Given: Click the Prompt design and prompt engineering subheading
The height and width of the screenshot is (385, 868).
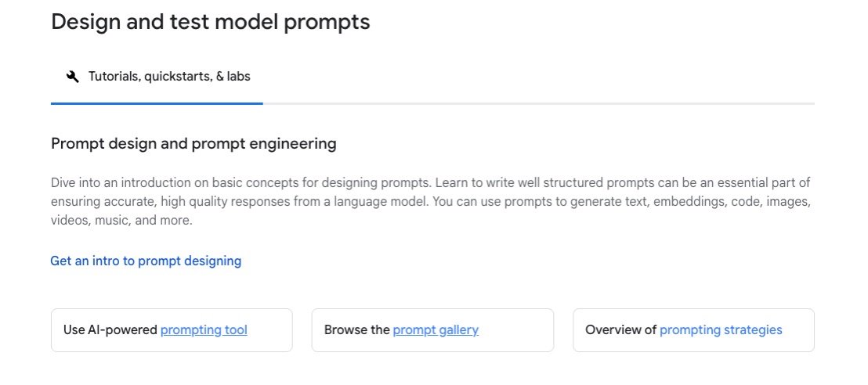Looking at the screenshot, I should tap(193, 144).
